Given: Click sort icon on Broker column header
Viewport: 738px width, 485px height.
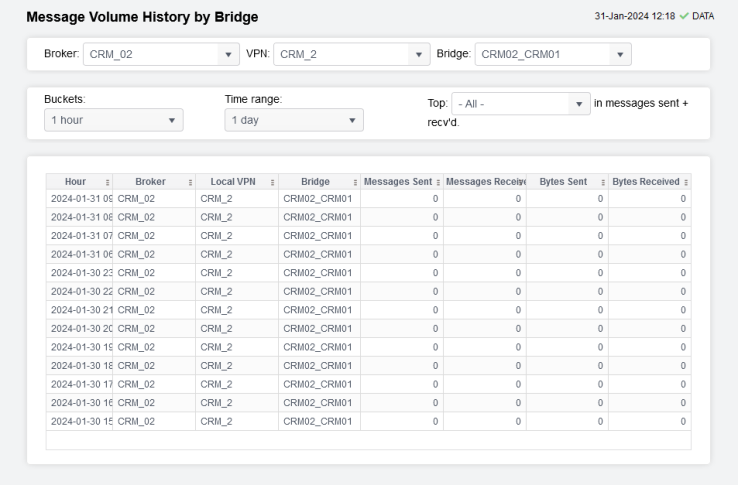Looking at the screenshot, I should click(x=190, y=182).
